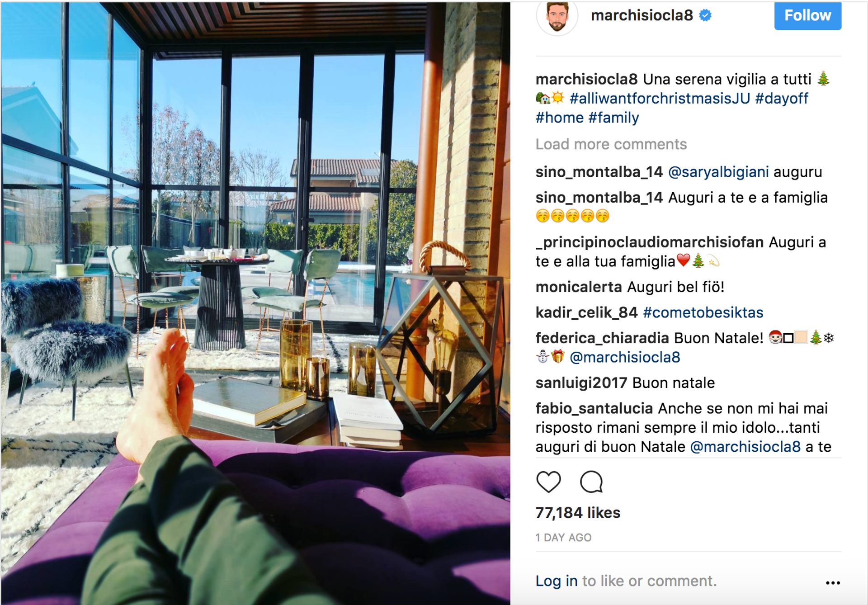Open commenter federica_chiaradia's profile

(x=602, y=338)
